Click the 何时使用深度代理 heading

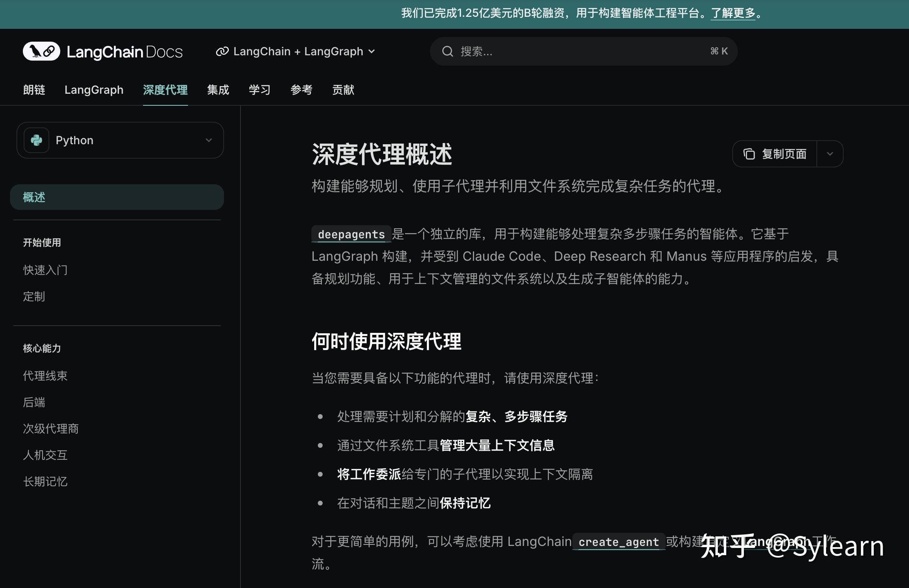point(386,342)
